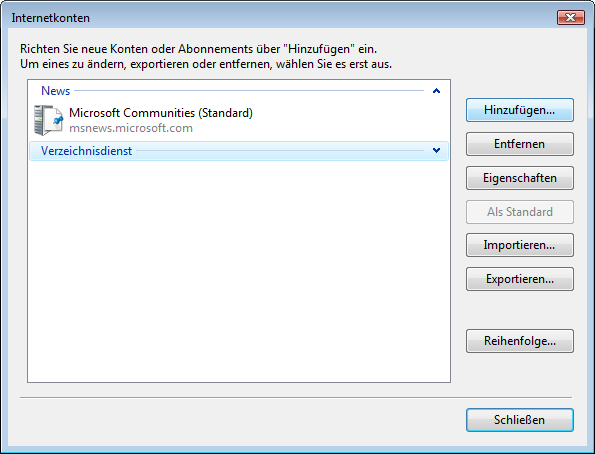Click the instruction line mentioning "Hinzufügen"
The image size is (595, 454).
tap(198, 49)
